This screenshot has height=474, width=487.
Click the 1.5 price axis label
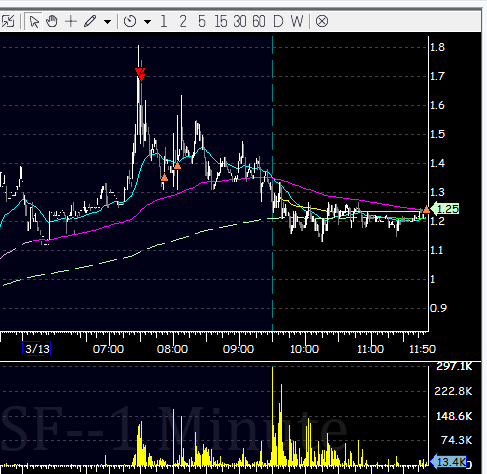click(x=437, y=134)
